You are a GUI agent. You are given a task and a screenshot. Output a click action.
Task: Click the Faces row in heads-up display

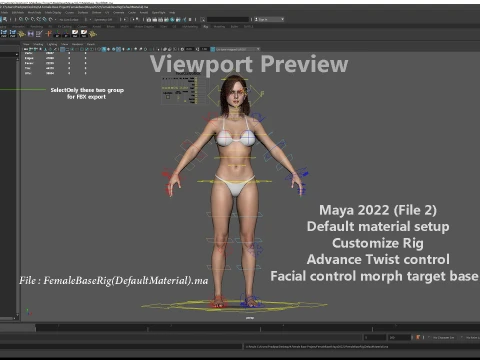(56, 63)
